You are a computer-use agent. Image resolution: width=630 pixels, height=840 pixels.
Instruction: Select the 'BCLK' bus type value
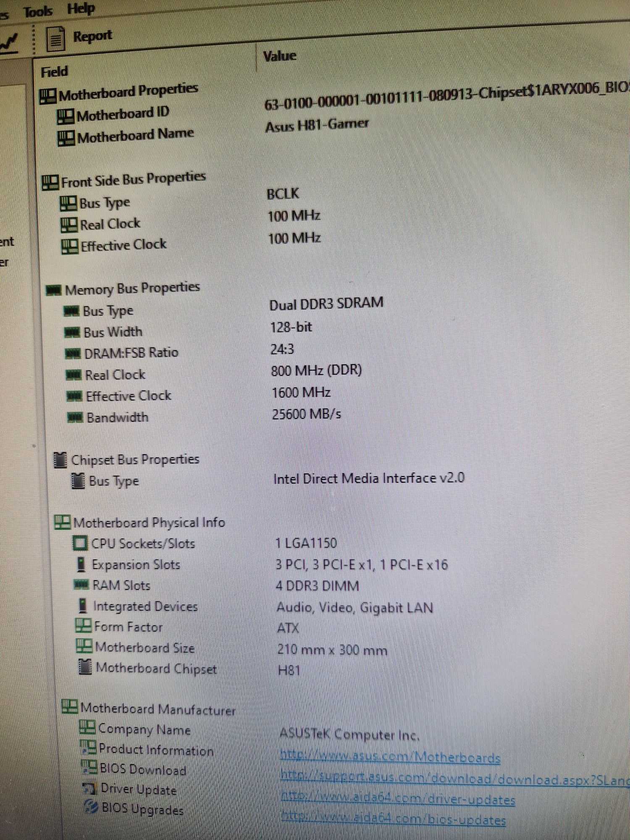click(x=283, y=194)
